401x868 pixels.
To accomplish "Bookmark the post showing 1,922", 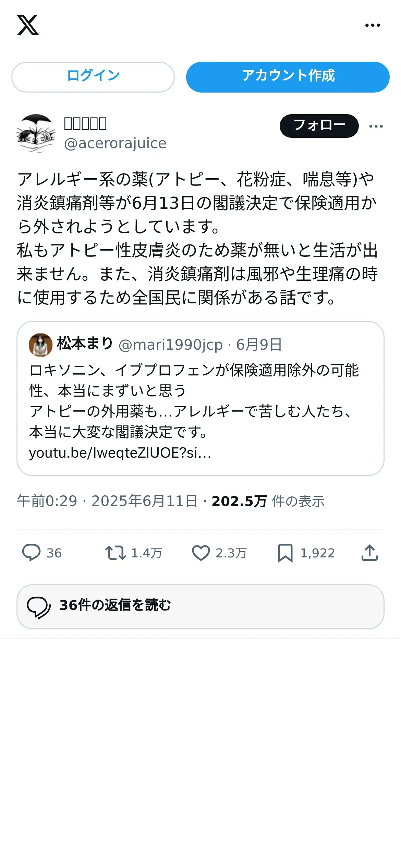I will [285, 553].
